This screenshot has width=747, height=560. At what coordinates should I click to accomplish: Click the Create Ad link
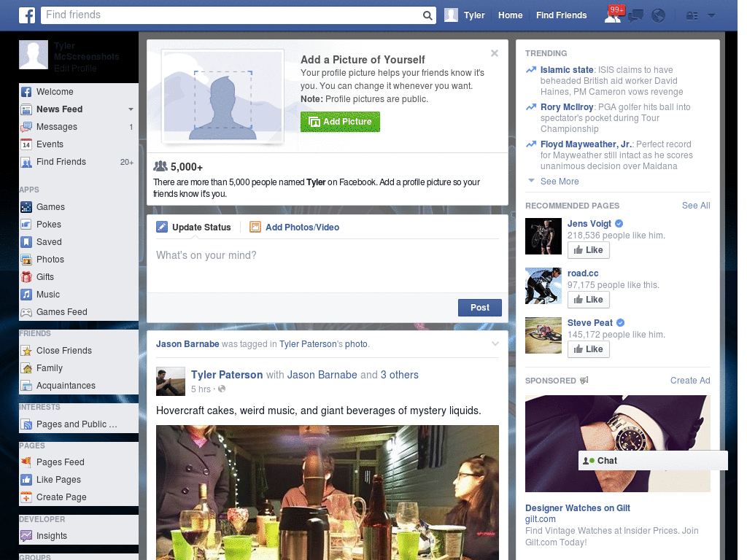click(690, 381)
